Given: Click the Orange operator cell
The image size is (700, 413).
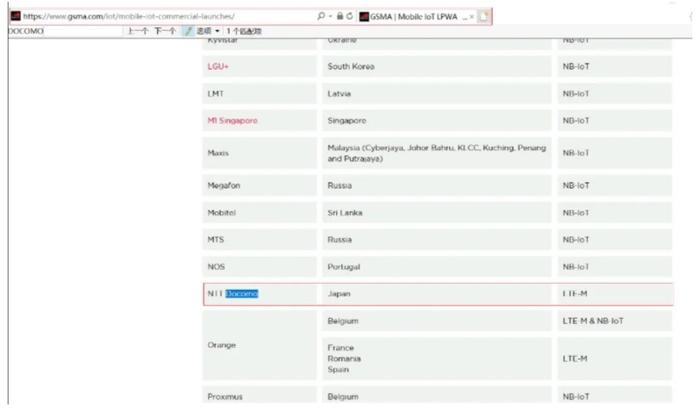Looking at the screenshot, I should [x=259, y=345].
